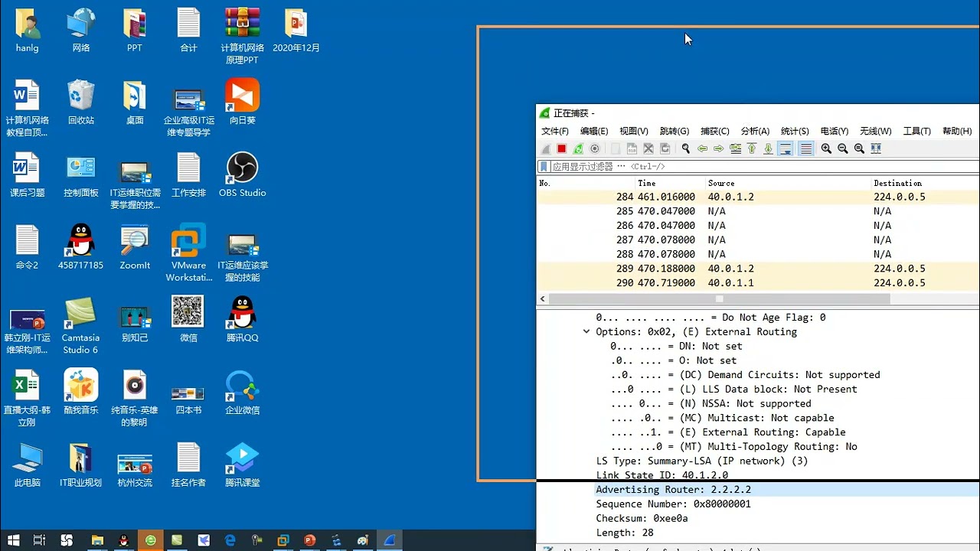Open the Camtasia Studio 6 desktop shortcut
Screen dimensions: 980x551
pos(80,326)
